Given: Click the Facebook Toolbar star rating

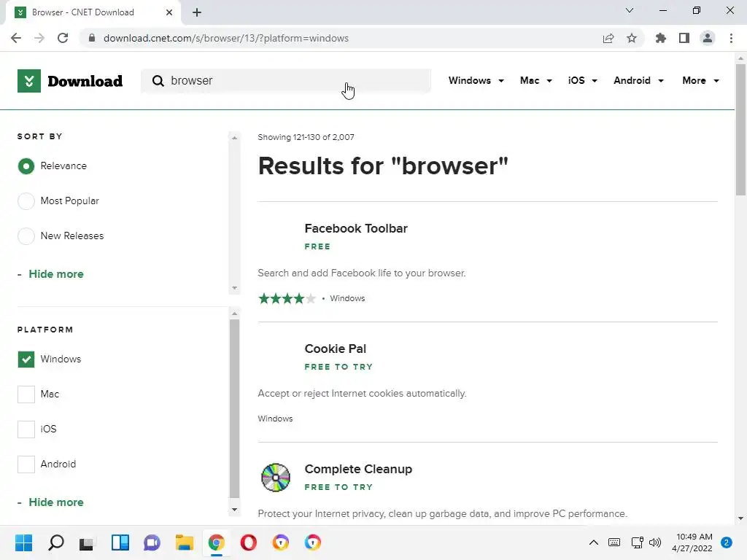Looking at the screenshot, I should point(287,298).
